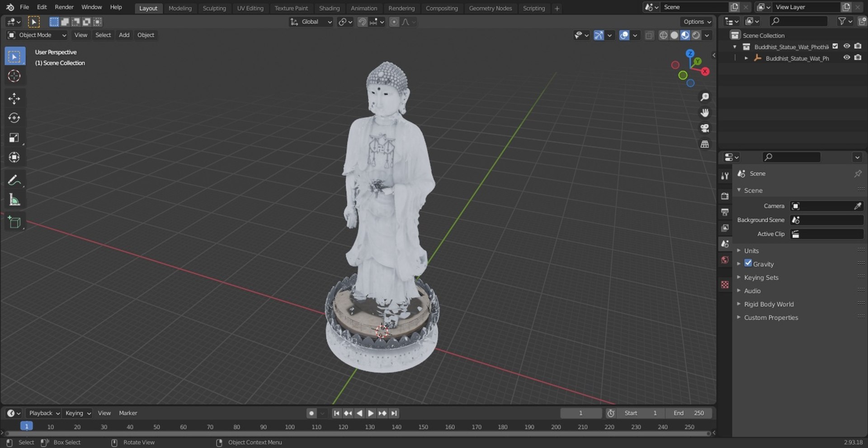
Task: Switch to rendered viewport shading
Action: (696, 35)
